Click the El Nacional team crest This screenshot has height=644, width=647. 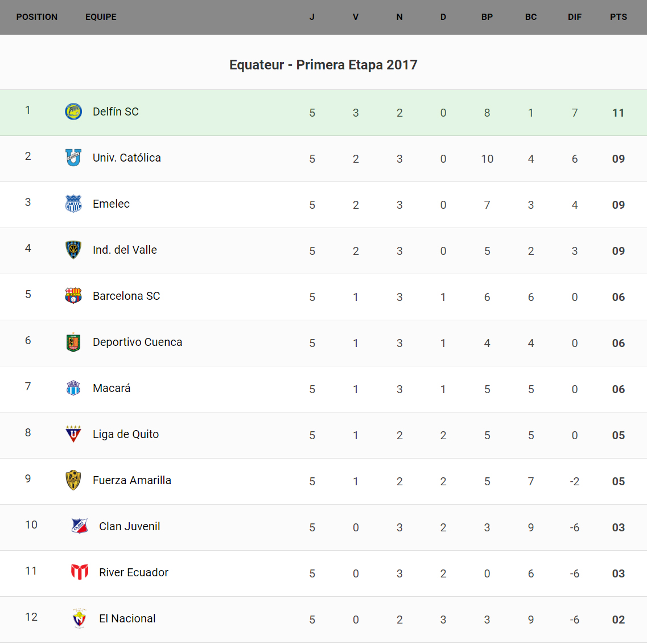(x=80, y=618)
